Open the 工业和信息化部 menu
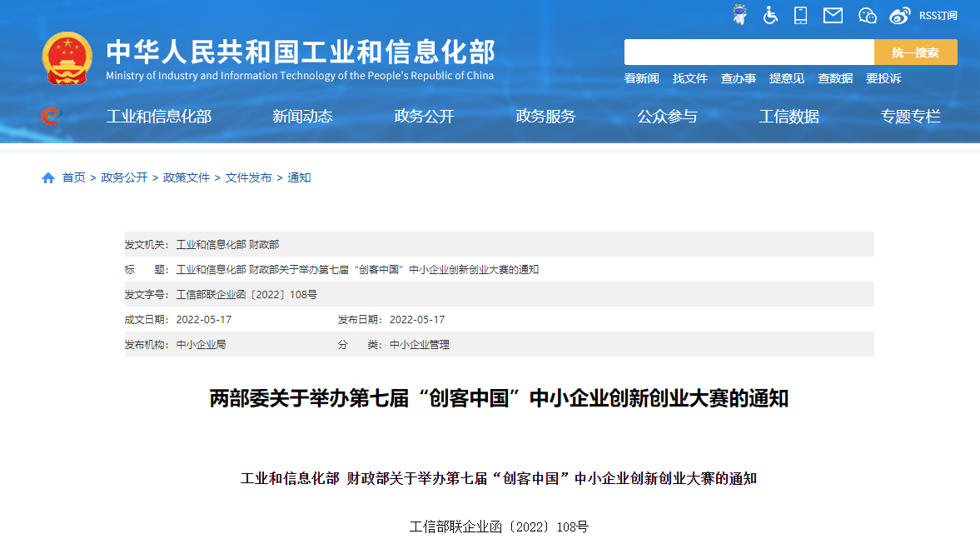Screen dimensions: 980x549 pos(158,117)
